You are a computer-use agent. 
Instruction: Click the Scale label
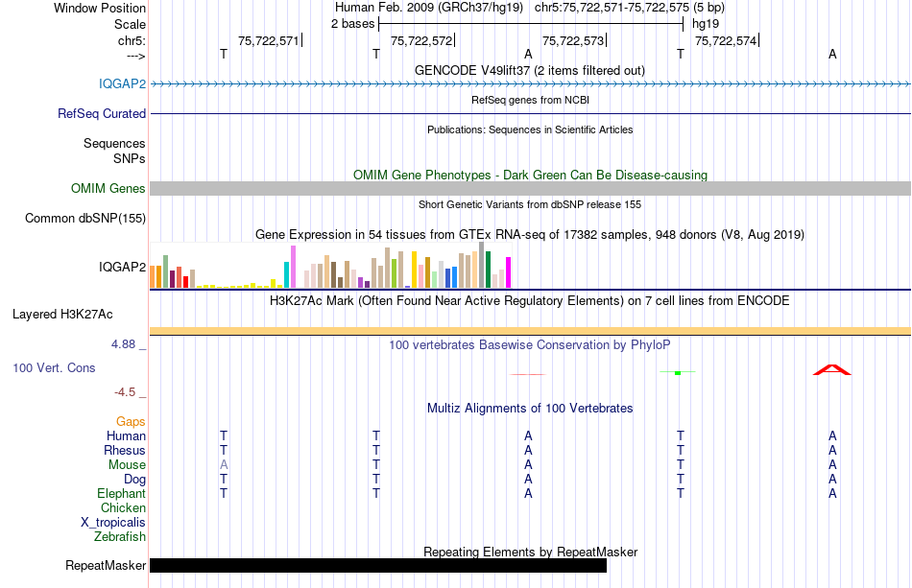(x=130, y=24)
